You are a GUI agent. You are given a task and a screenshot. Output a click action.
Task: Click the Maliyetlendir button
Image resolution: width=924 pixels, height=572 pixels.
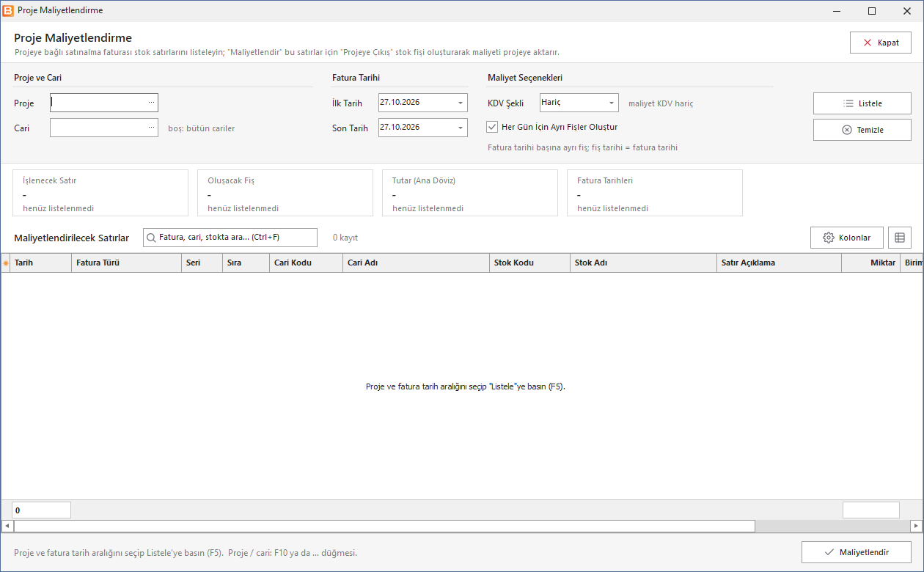tap(857, 552)
